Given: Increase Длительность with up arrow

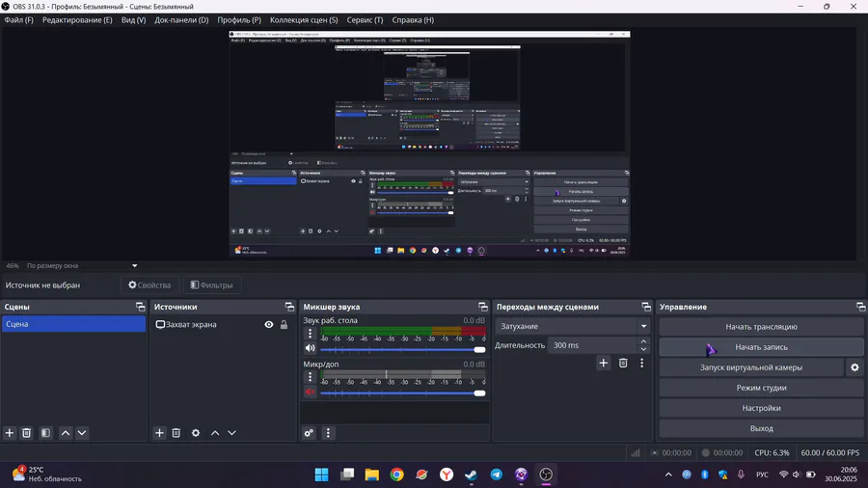Looking at the screenshot, I should (x=643, y=341).
